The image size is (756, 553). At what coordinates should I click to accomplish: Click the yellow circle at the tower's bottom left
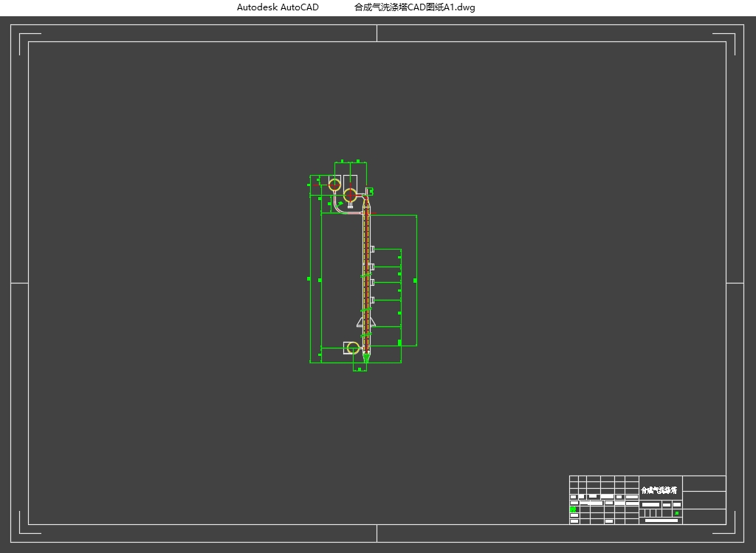pyautogui.click(x=353, y=348)
